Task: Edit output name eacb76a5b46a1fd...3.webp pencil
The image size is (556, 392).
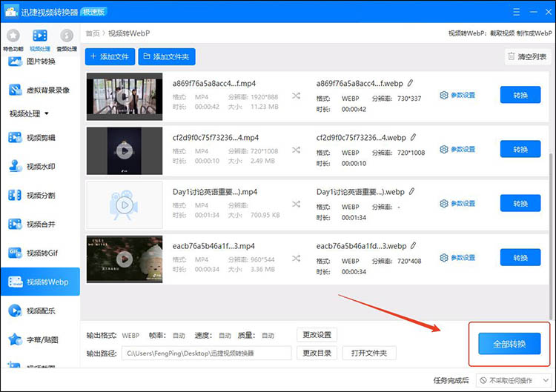Action: [x=414, y=245]
